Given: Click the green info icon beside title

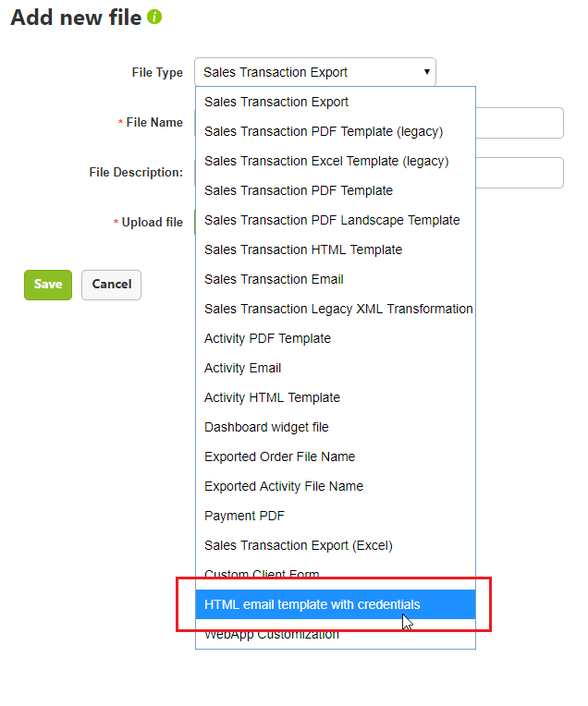Looking at the screenshot, I should coord(154,17).
